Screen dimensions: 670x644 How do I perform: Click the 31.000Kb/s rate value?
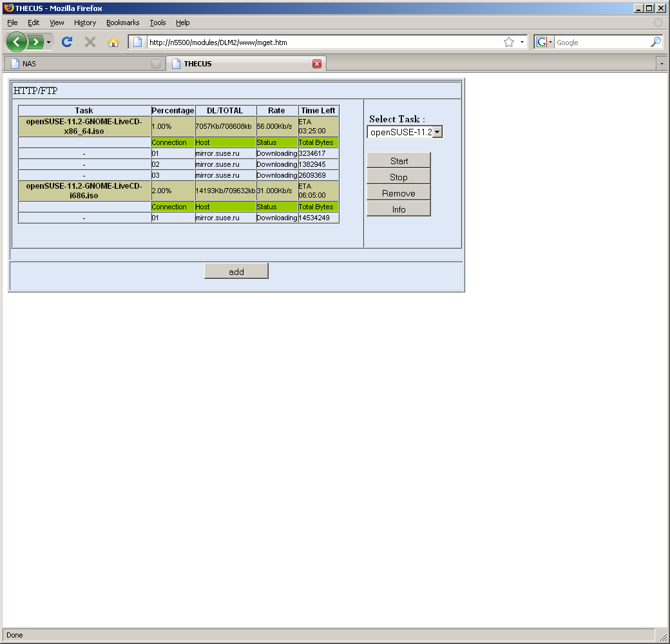[274, 191]
